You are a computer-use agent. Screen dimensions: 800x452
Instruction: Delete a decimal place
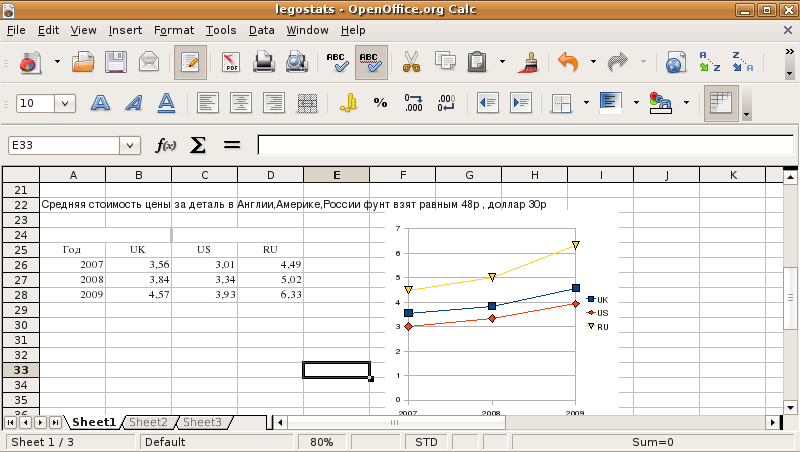click(446, 104)
